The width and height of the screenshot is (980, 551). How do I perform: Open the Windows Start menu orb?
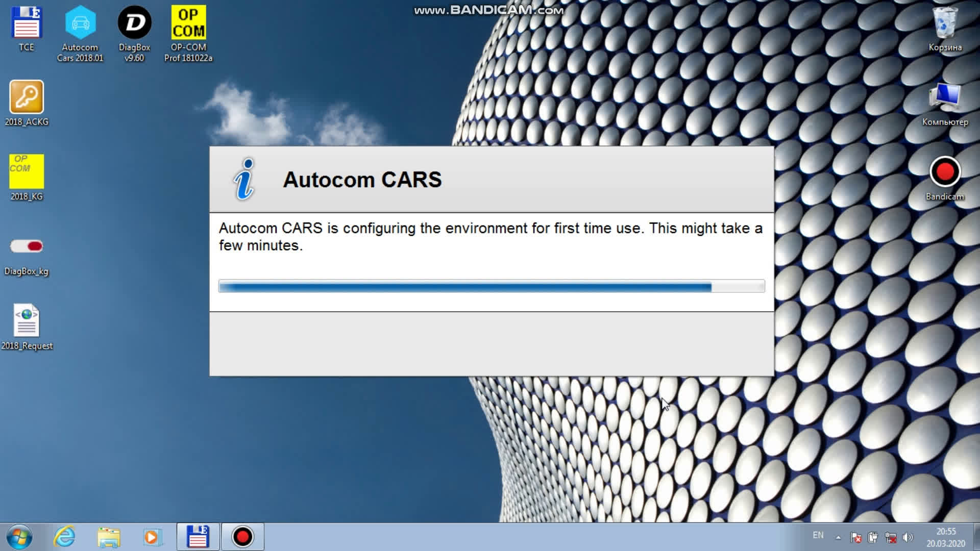click(19, 537)
